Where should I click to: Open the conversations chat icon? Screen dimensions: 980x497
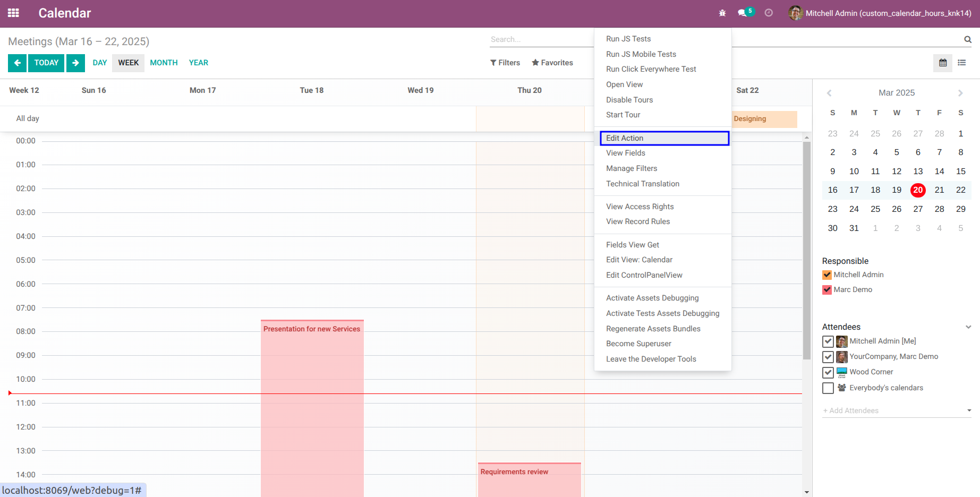(x=743, y=13)
